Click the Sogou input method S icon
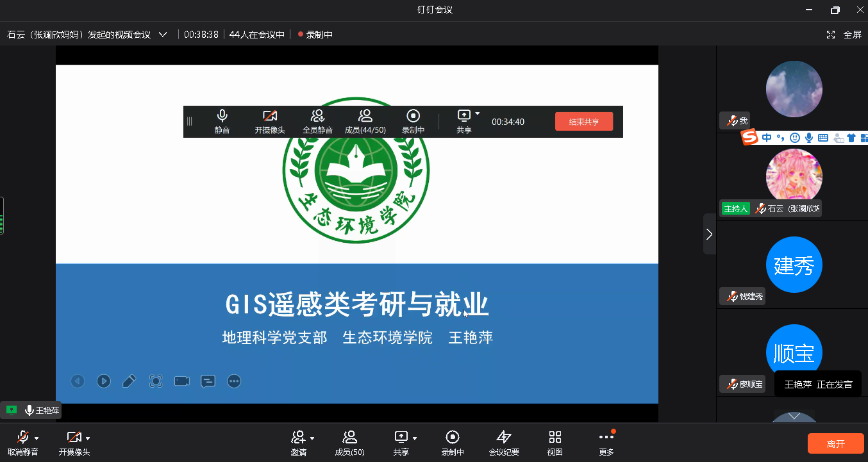Screen dimensions: 868x462 (749, 137)
